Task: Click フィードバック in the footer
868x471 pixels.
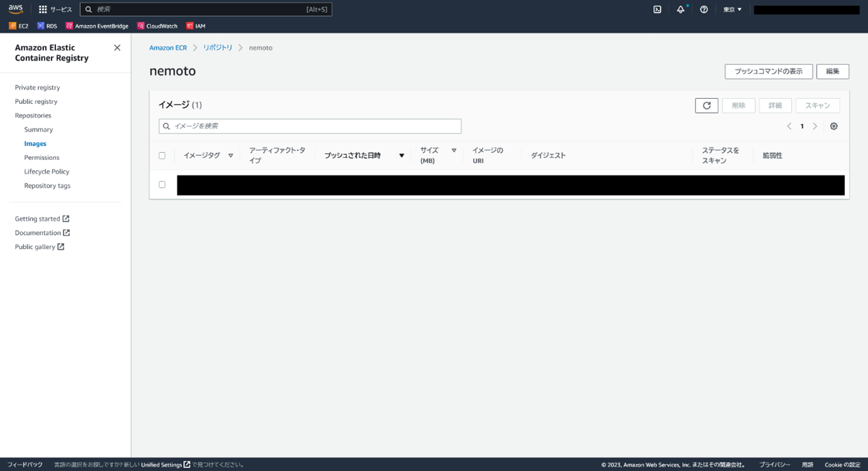Action: point(25,465)
